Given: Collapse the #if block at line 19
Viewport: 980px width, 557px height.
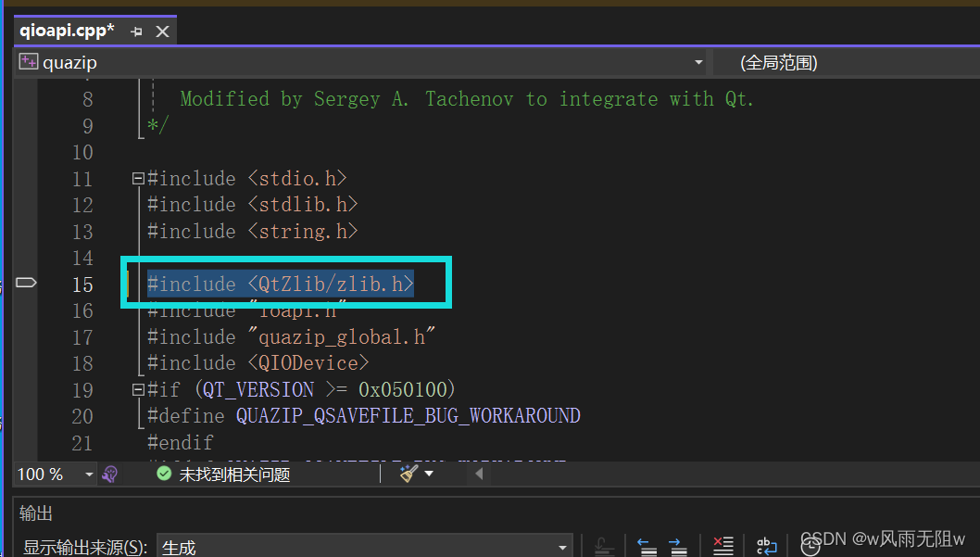Looking at the screenshot, I should click(x=138, y=389).
